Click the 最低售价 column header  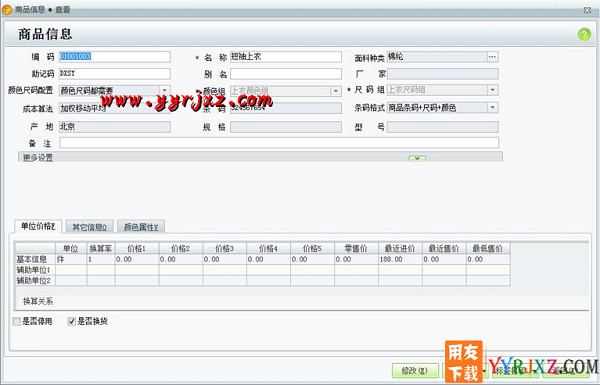coord(488,249)
